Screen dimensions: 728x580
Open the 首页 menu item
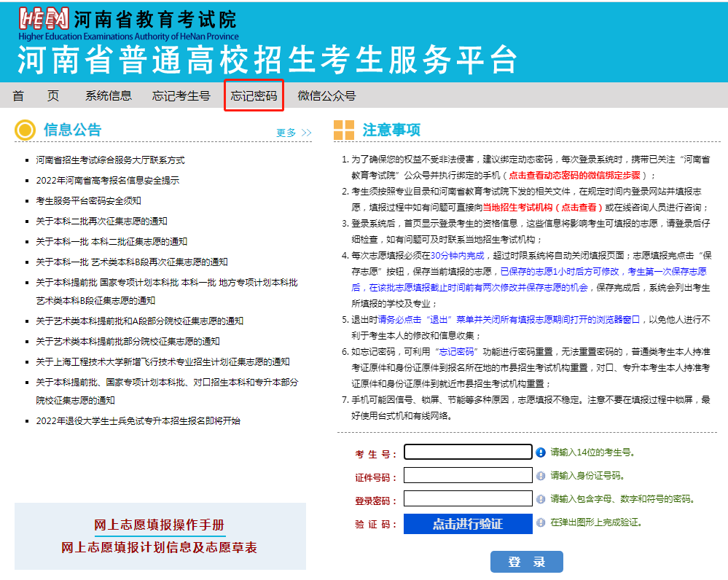coord(36,96)
